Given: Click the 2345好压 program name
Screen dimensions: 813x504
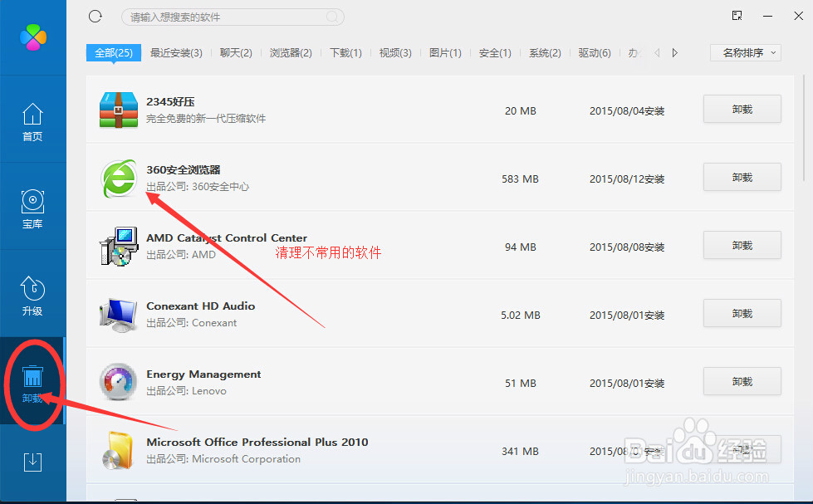Looking at the screenshot, I should pyautogui.click(x=170, y=101).
